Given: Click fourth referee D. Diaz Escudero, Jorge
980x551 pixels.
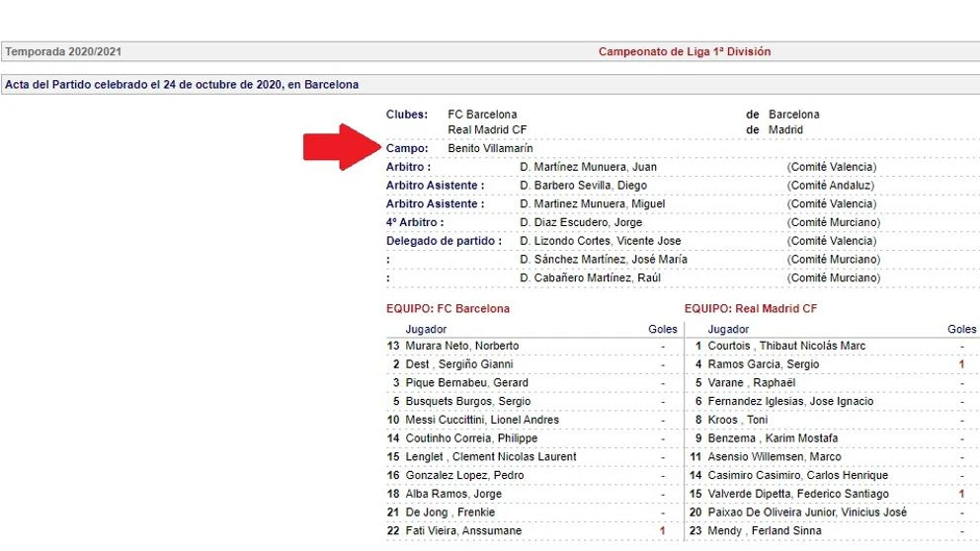Looking at the screenshot, I should pos(581,222).
